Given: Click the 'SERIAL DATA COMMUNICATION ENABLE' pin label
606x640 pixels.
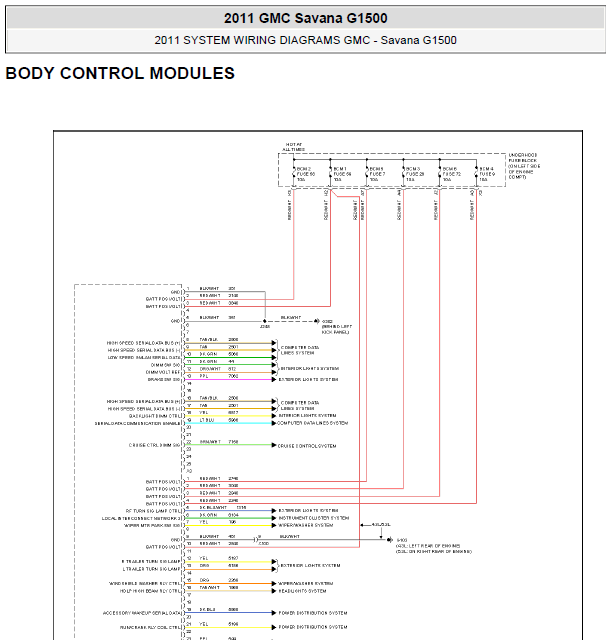Looking at the screenshot, I should [x=137, y=424].
